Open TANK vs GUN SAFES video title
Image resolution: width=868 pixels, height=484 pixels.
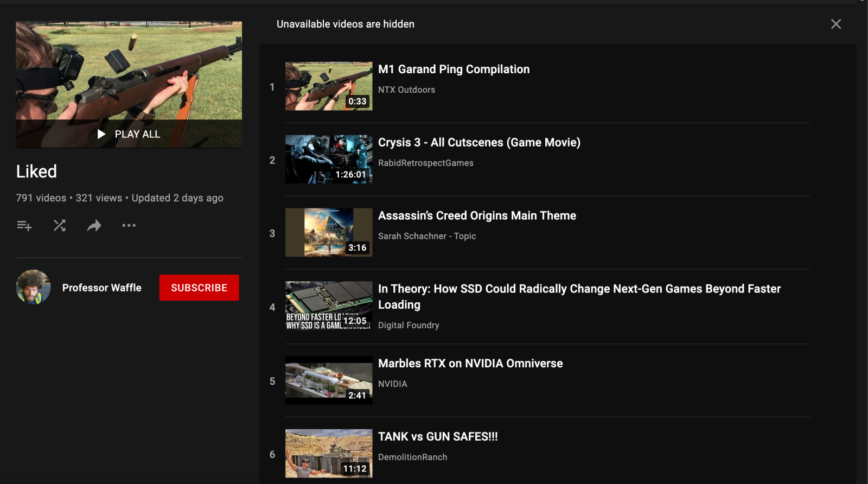tap(438, 437)
